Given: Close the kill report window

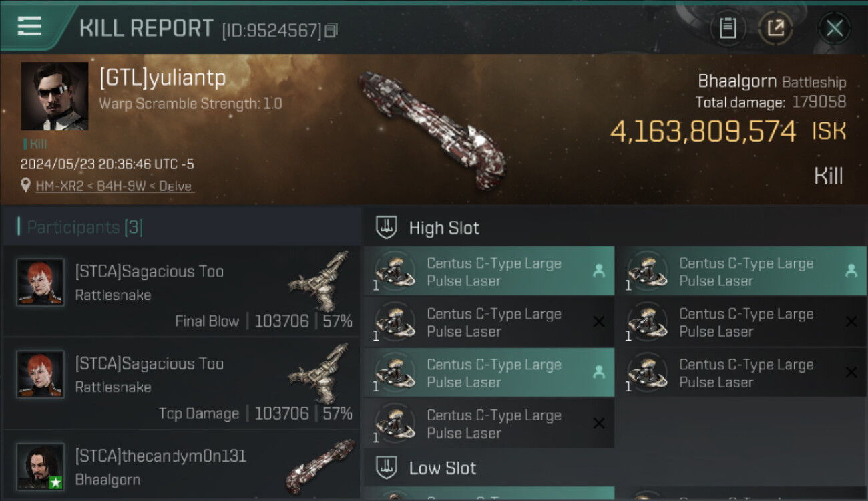Looking at the screenshot, I should 834,28.
